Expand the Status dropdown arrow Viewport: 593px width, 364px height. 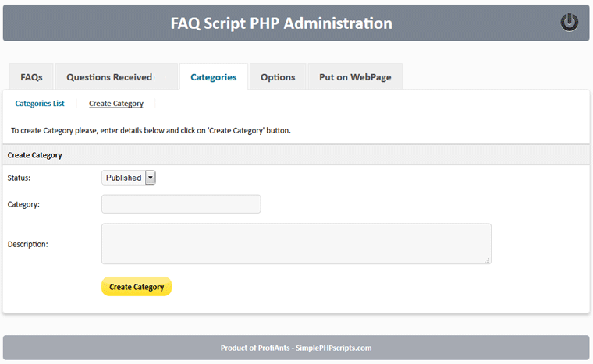click(150, 178)
